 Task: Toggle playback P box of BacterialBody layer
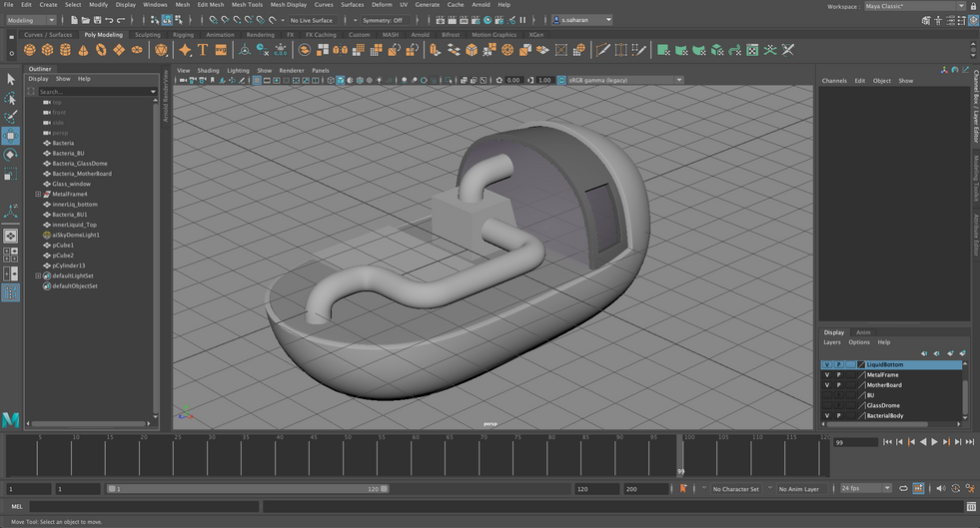tap(839, 415)
